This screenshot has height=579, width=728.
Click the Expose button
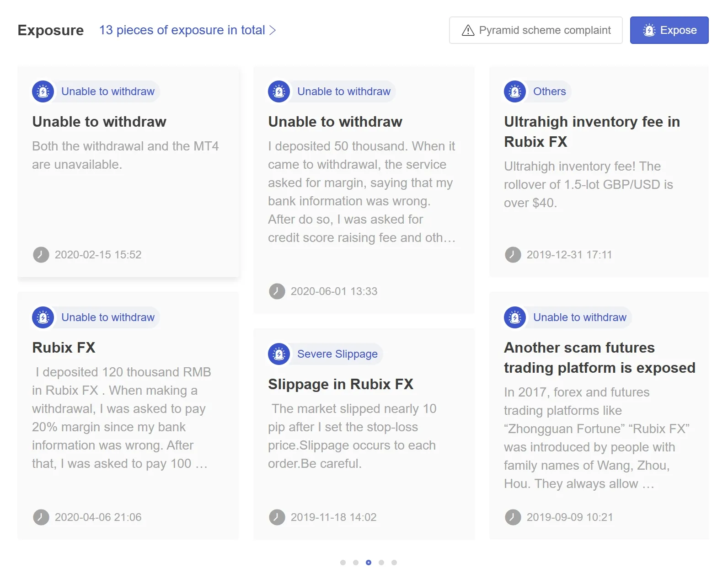click(669, 30)
